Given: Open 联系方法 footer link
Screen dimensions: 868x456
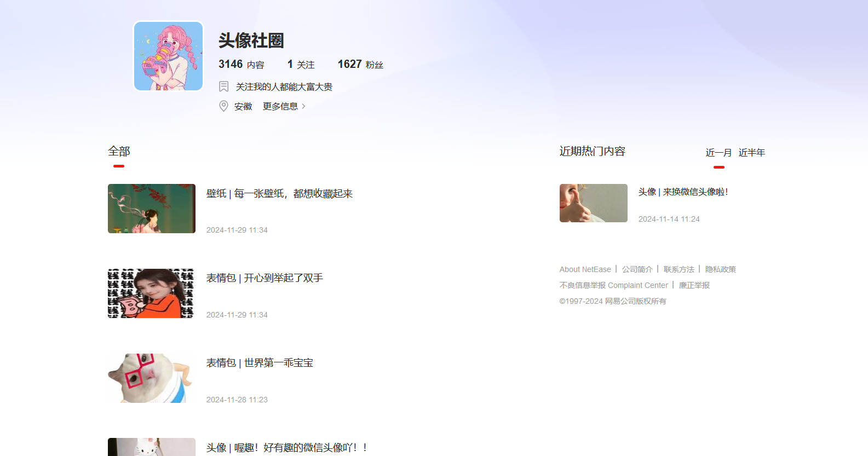Looking at the screenshot, I should [679, 269].
